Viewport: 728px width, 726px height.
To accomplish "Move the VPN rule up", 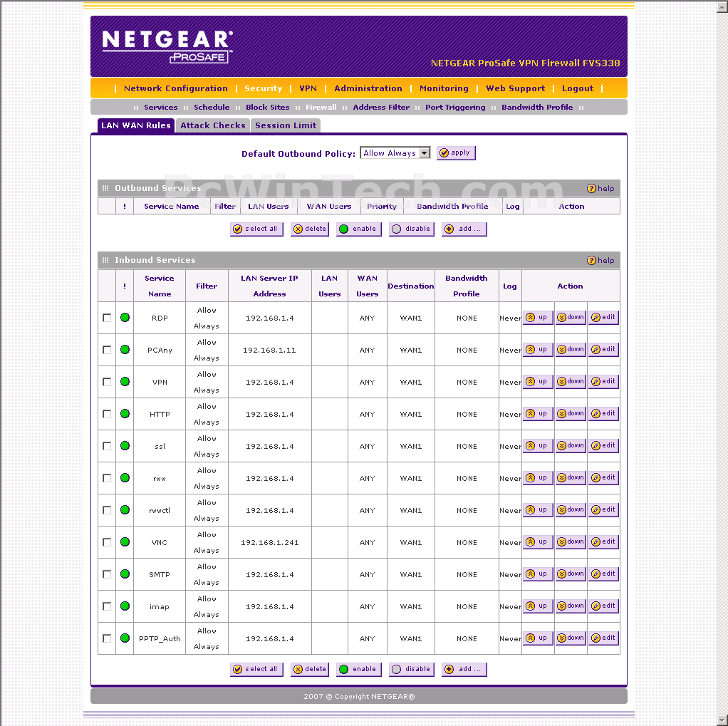I will tap(538, 382).
